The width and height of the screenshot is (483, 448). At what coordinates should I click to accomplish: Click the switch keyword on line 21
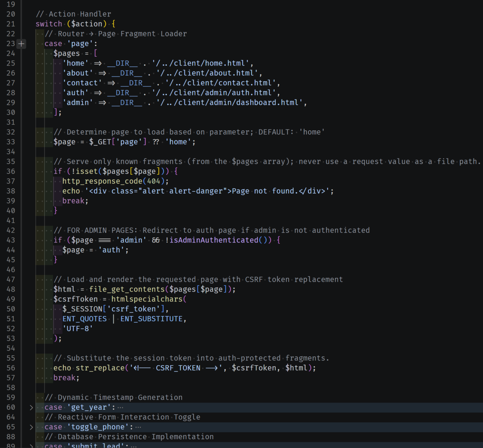(x=49, y=24)
